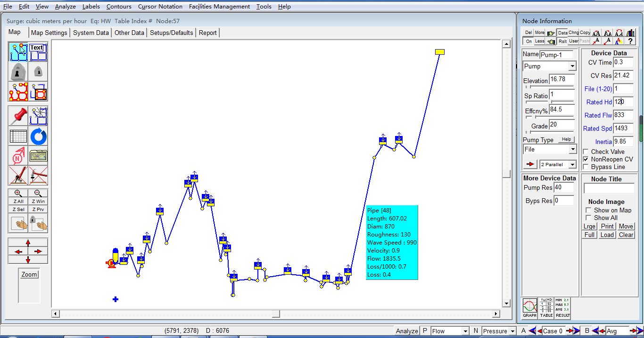Click the large padlock icon

(x=18, y=72)
